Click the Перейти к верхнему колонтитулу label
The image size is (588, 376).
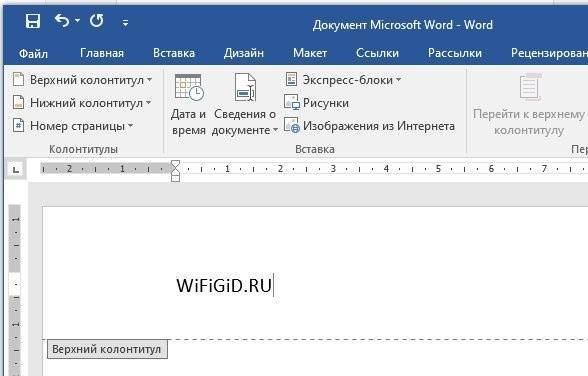click(529, 122)
